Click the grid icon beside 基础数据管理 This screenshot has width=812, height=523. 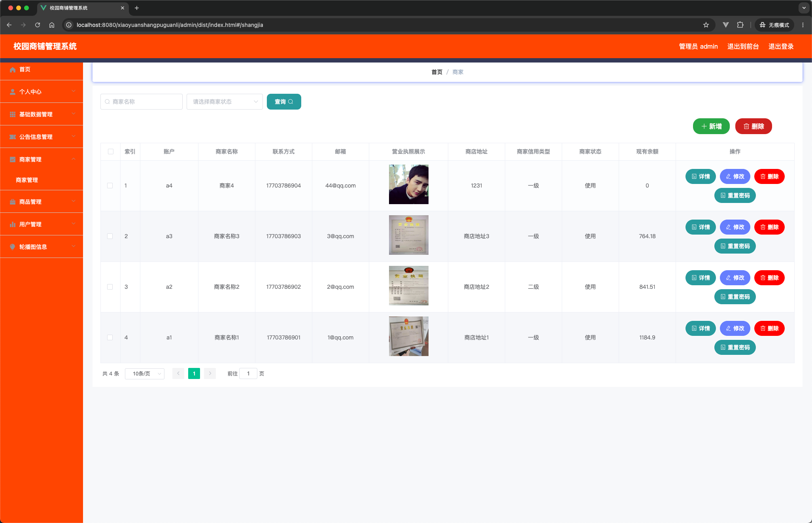point(13,114)
